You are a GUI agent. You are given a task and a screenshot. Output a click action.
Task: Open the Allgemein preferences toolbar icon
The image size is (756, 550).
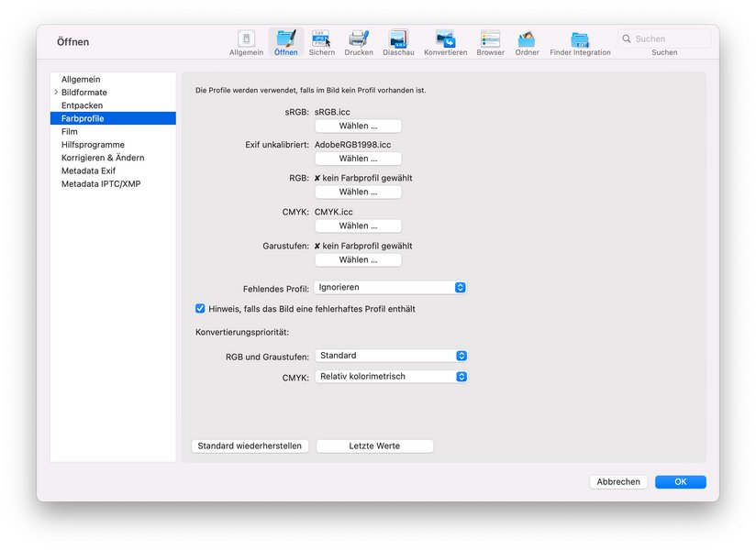(247, 43)
